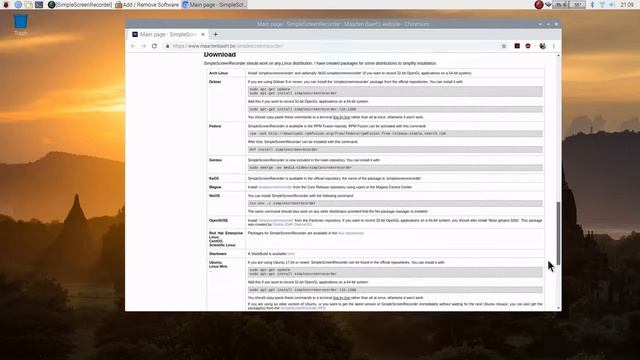The height and width of the screenshot is (360, 640).
Task: Close the Main page browser tab
Action: [203, 34]
